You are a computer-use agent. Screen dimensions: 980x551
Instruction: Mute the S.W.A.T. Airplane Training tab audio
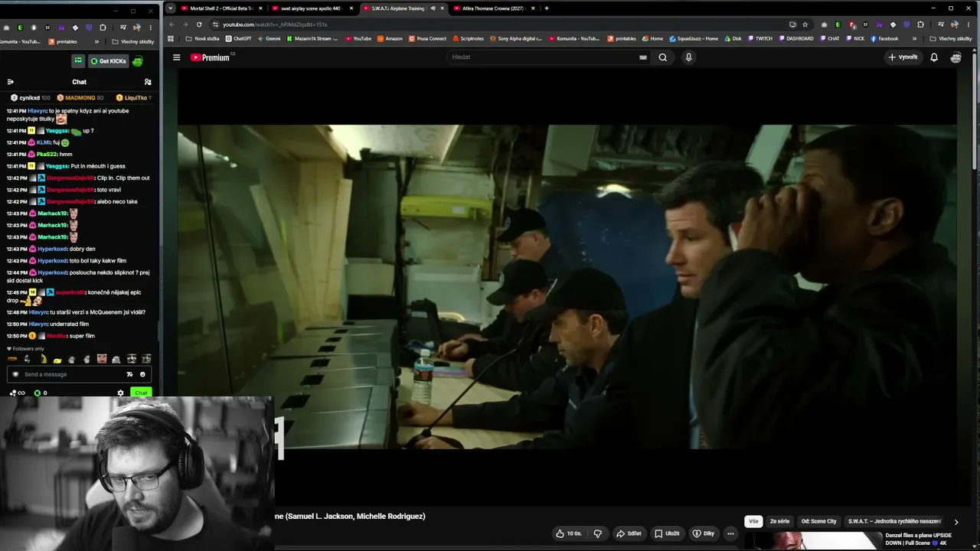pyautogui.click(x=433, y=8)
